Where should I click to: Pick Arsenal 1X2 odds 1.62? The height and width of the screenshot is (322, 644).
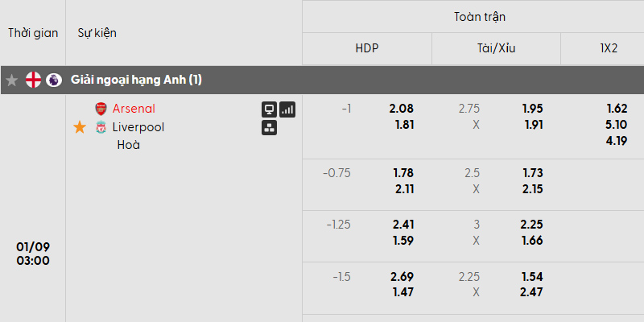coord(617,109)
